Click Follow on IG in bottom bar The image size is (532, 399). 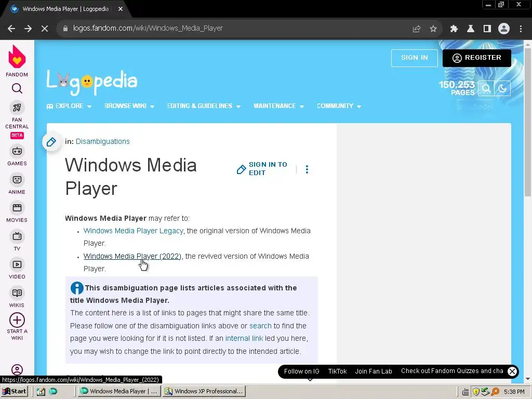(302, 371)
